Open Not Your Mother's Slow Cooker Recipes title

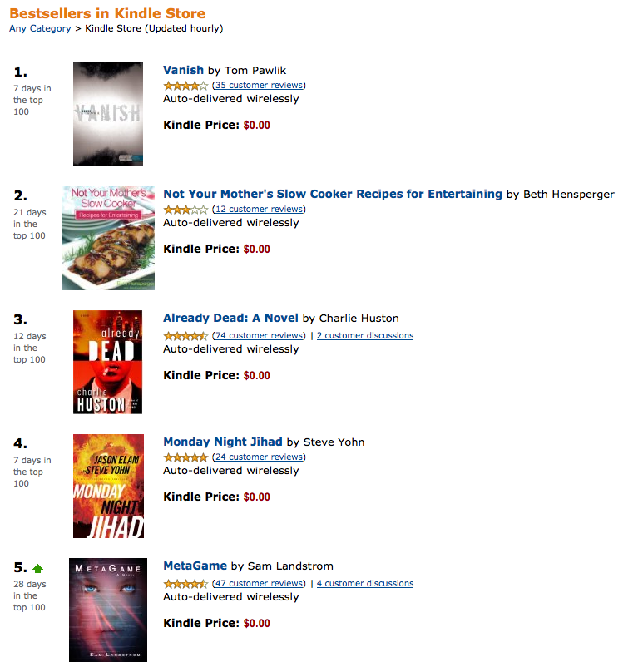point(333,194)
